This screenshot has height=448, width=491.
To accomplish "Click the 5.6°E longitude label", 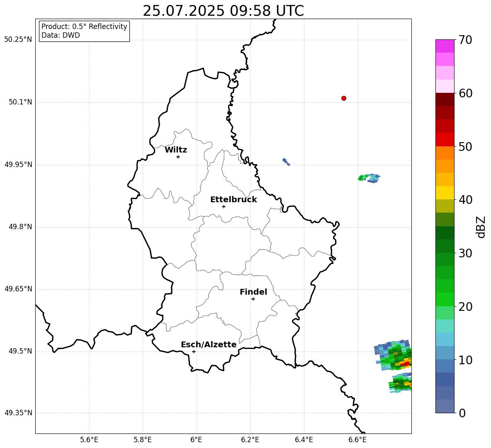I will [x=89, y=440].
